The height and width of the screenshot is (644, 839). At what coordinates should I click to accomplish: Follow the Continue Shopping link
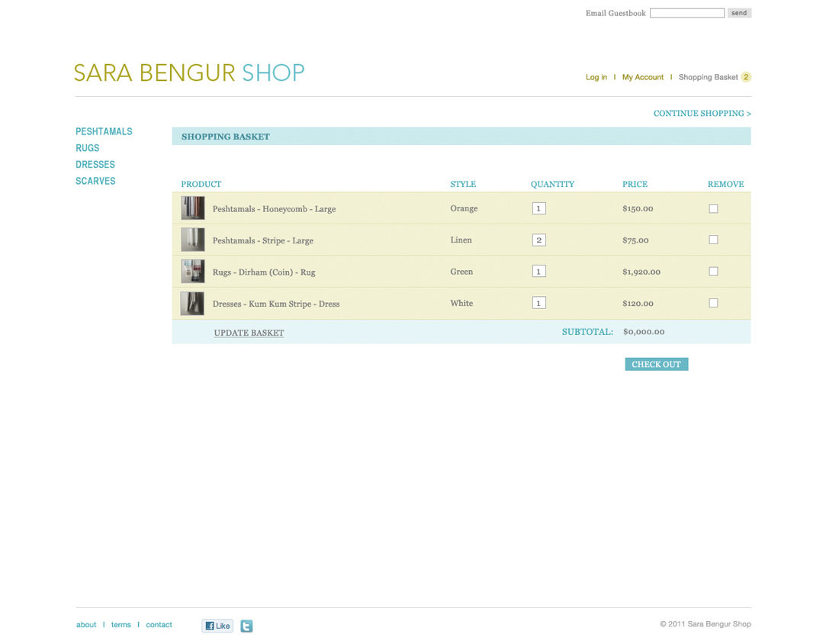coord(702,114)
